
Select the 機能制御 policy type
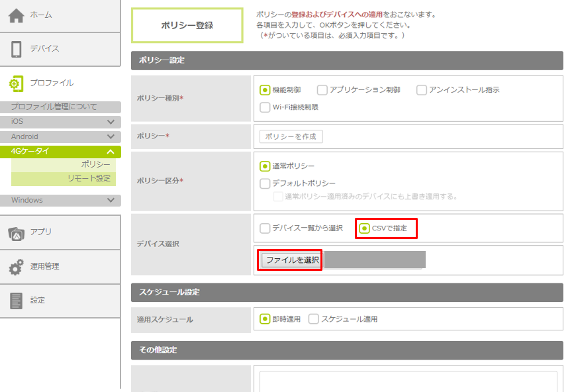(265, 90)
